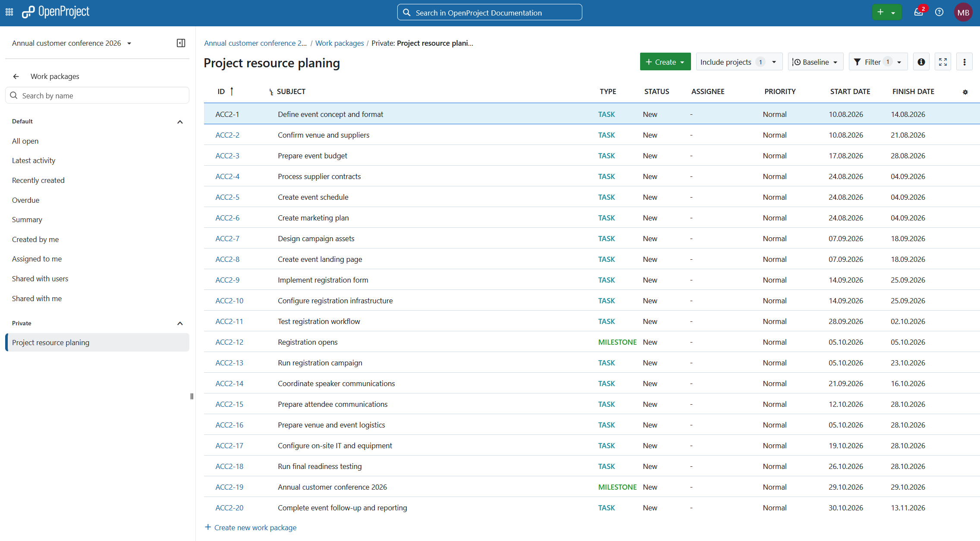Click Normal priority in Run final readiness testing row
The image size is (980, 541).
tap(775, 466)
